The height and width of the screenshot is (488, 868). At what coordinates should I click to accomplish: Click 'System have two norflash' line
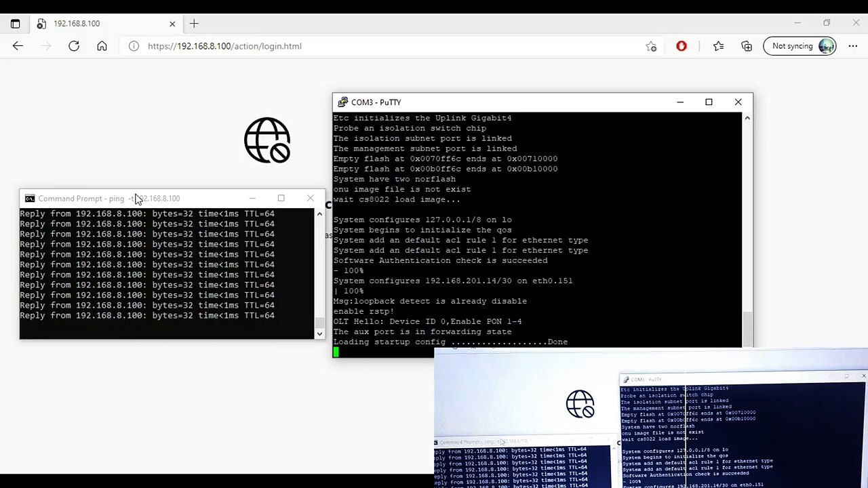394,180
